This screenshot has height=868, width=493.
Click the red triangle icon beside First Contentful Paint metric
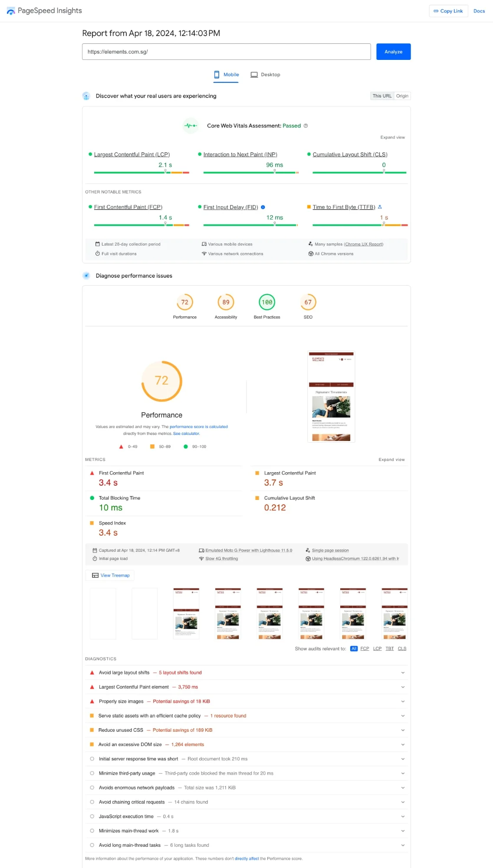92,473
